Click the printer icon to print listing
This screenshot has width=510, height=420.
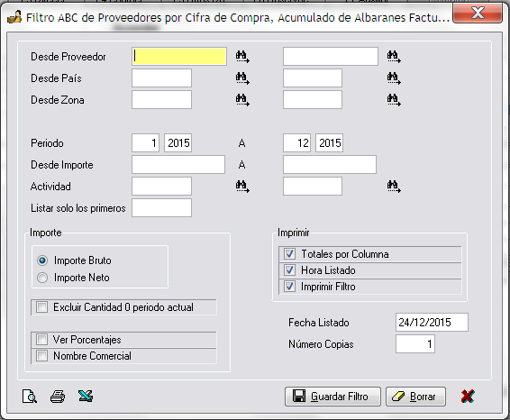[58, 397]
